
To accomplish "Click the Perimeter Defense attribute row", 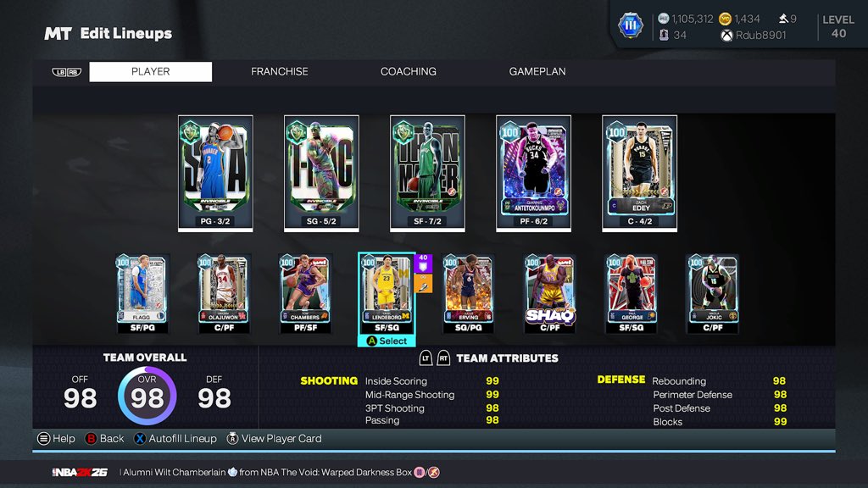I will [719, 395].
